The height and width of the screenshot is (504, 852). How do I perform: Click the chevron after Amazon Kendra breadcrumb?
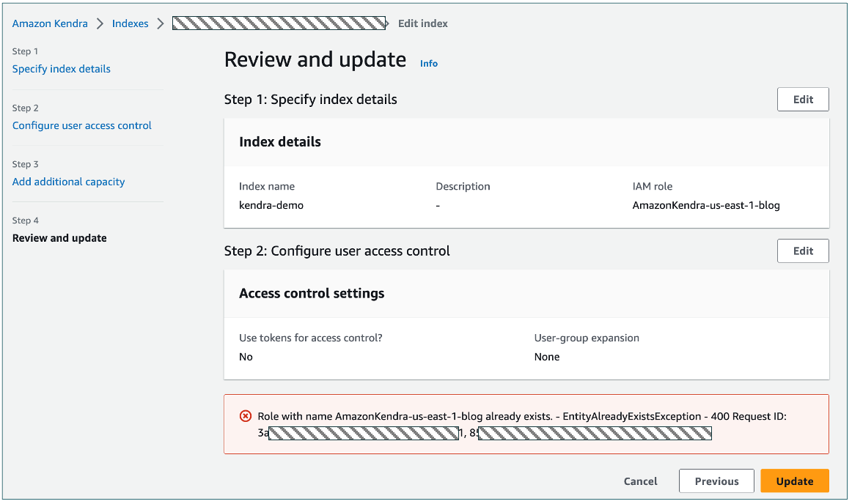pos(100,23)
